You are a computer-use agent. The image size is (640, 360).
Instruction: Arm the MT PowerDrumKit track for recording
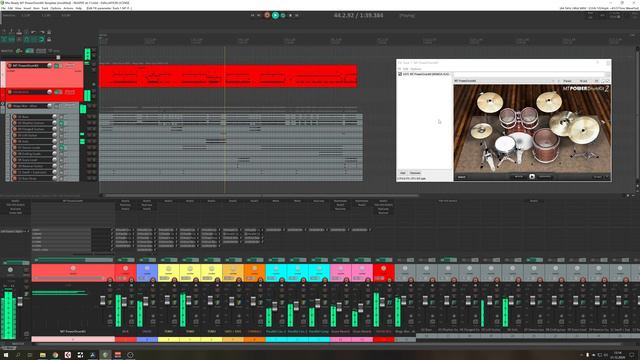9,66
